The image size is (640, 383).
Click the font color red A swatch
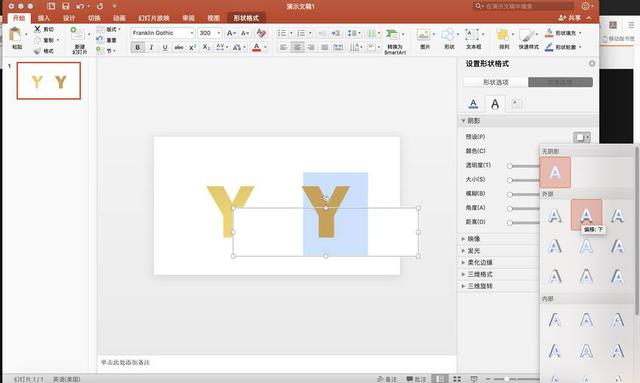tap(256, 47)
